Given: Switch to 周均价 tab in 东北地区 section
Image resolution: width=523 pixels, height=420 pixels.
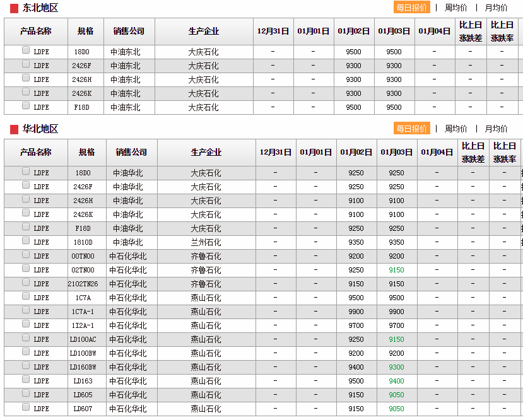Looking at the screenshot, I should [455, 8].
